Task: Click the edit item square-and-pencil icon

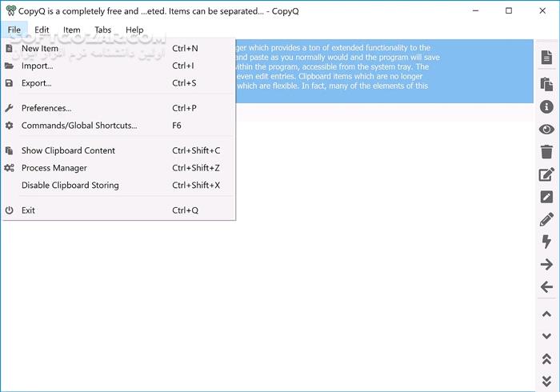Action: (x=546, y=174)
